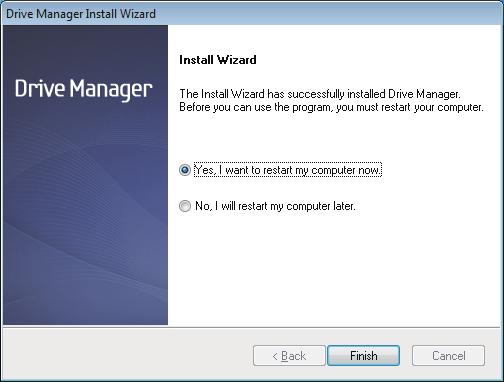The image size is (504, 382).
Task: Click the gray footer area left of Back
Action: pos(127,355)
